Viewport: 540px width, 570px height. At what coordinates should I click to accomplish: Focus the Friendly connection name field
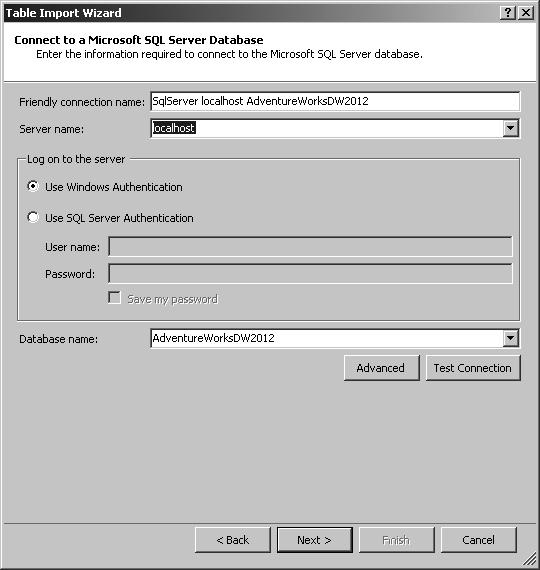click(x=335, y=101)
